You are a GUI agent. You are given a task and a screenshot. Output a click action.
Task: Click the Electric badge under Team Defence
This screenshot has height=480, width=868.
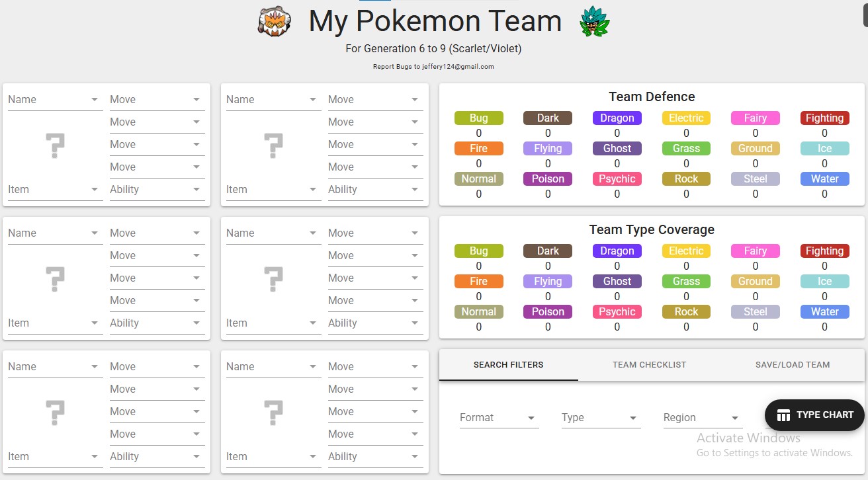pyautogui.click(x=686, y=118)
